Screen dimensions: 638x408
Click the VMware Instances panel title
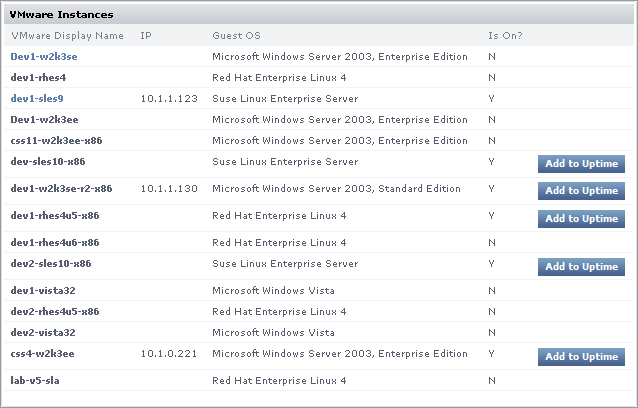[x=61, y=15]
